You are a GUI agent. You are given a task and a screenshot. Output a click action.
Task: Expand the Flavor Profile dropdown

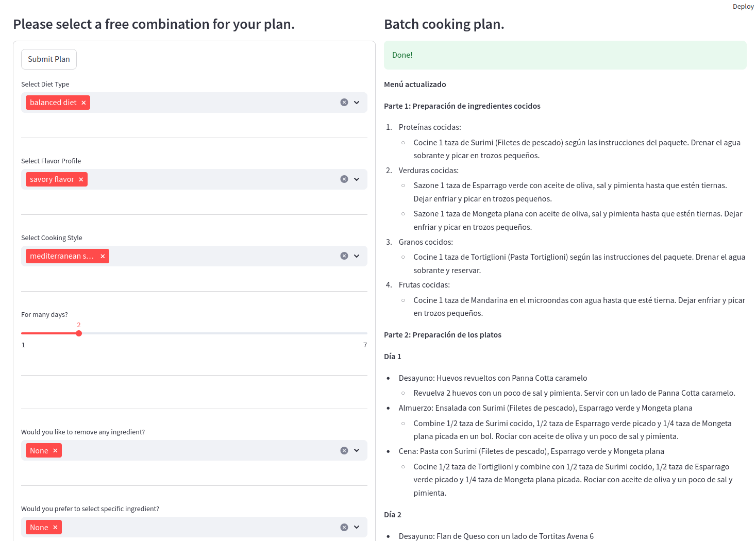(x=356, y=179)
